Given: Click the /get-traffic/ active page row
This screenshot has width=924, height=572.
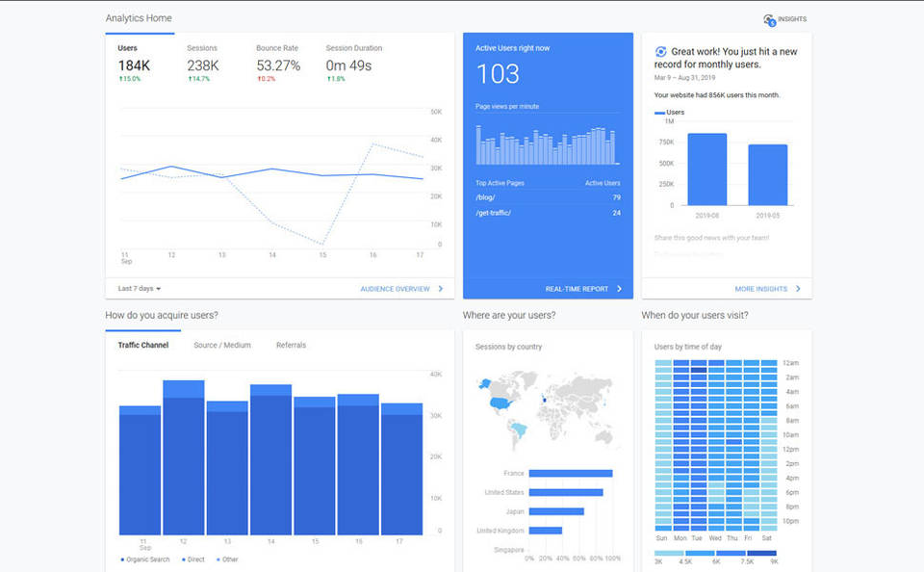Looking at the screenshot, I should tap(548, 213).
